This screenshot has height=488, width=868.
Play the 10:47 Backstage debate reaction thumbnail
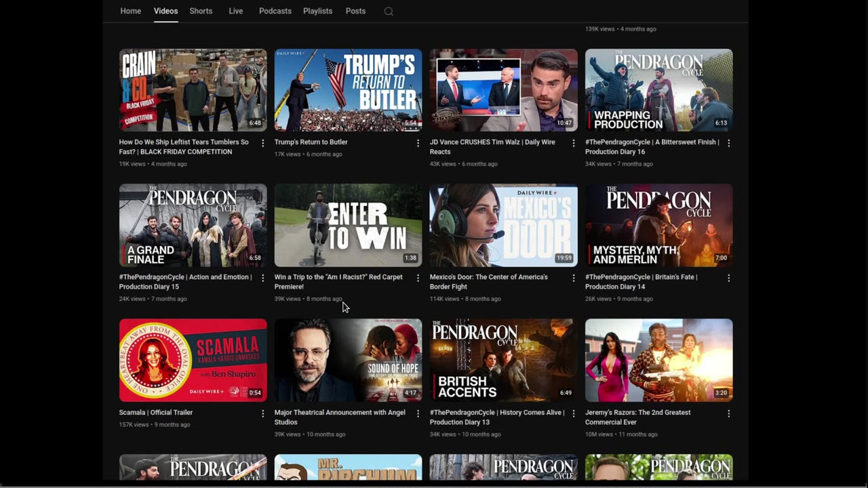504,90
